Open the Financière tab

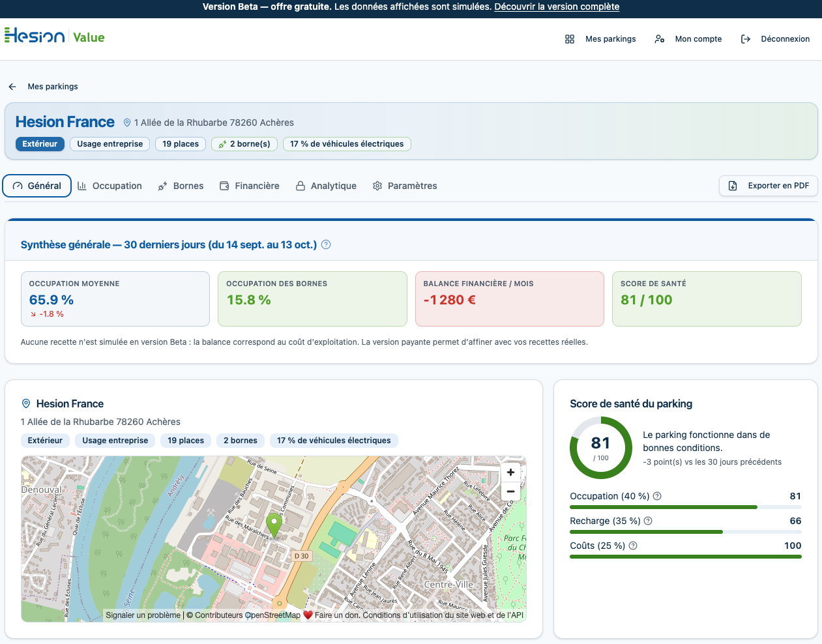tap(249, 186)
